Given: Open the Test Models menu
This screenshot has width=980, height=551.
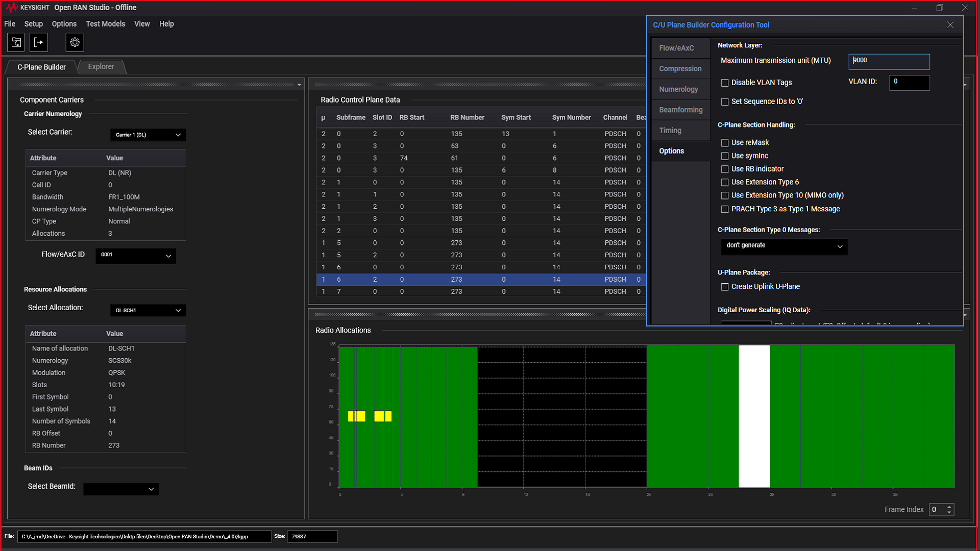Looking at the screenshot, I should point(105,24).
